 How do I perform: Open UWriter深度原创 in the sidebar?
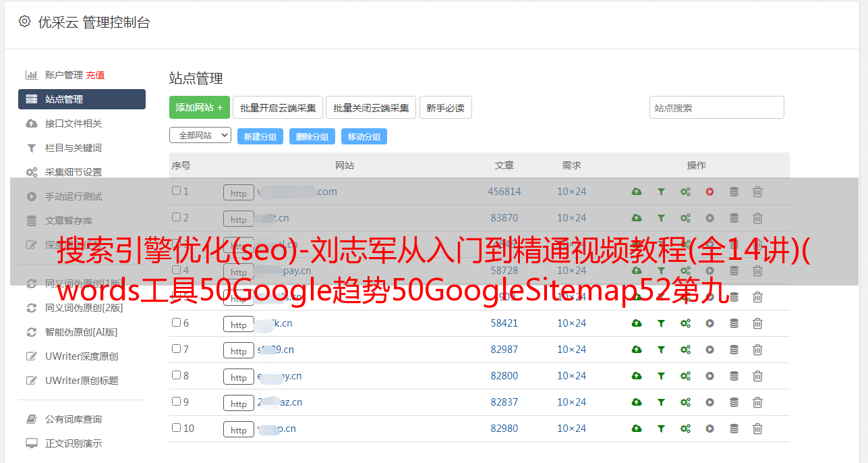click(82, 356)
